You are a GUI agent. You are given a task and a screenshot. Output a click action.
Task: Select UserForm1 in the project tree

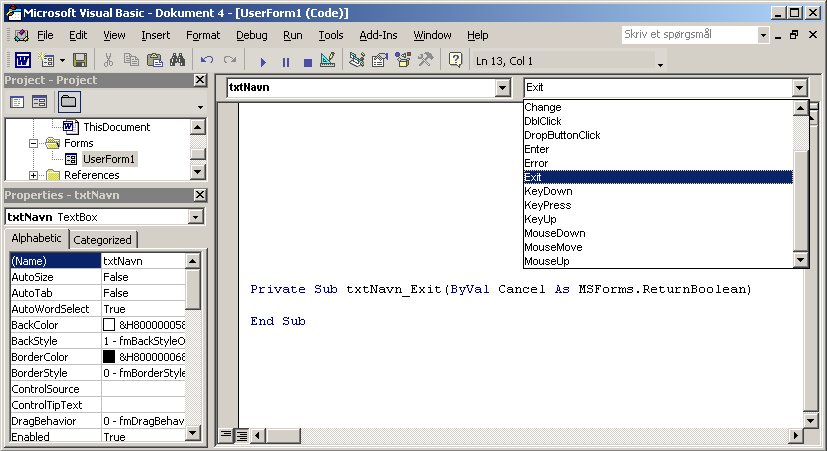coord(109,159)
